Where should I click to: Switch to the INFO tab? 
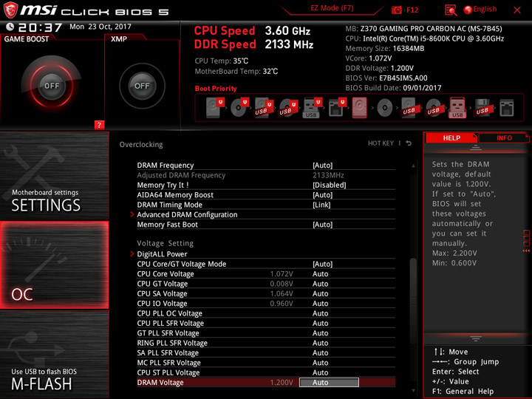[504, 137]
